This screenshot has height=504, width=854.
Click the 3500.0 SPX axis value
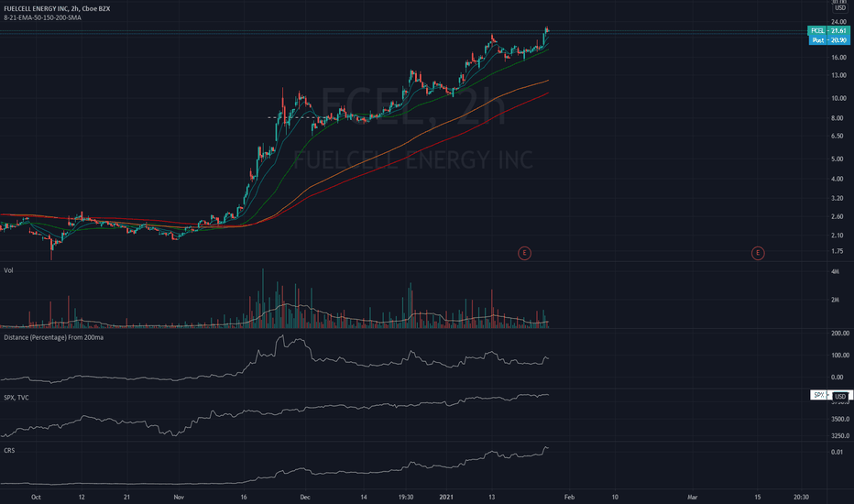tap(840, 419)
